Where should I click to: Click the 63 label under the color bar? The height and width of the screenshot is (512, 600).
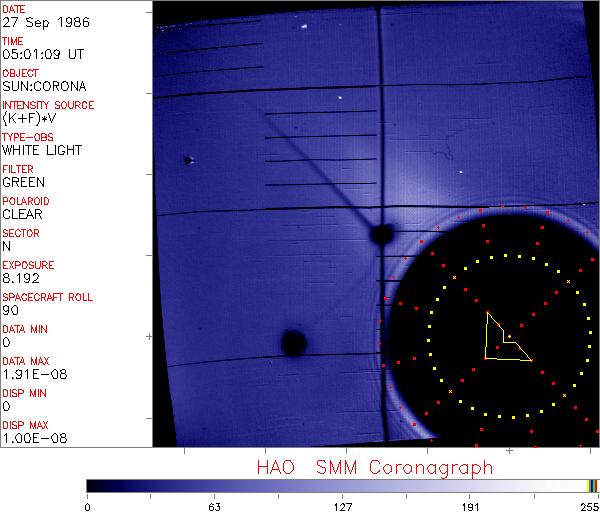pyautogui.click(x=213, y=505)
